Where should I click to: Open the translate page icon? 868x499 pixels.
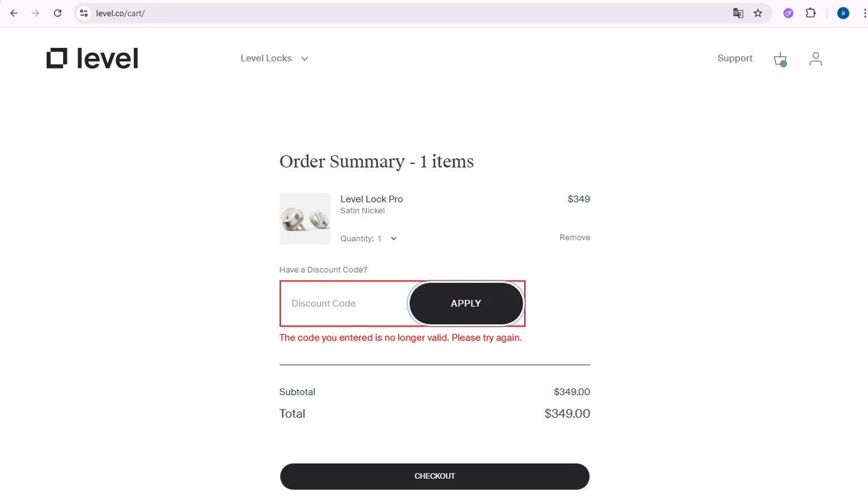pos(738,13)
